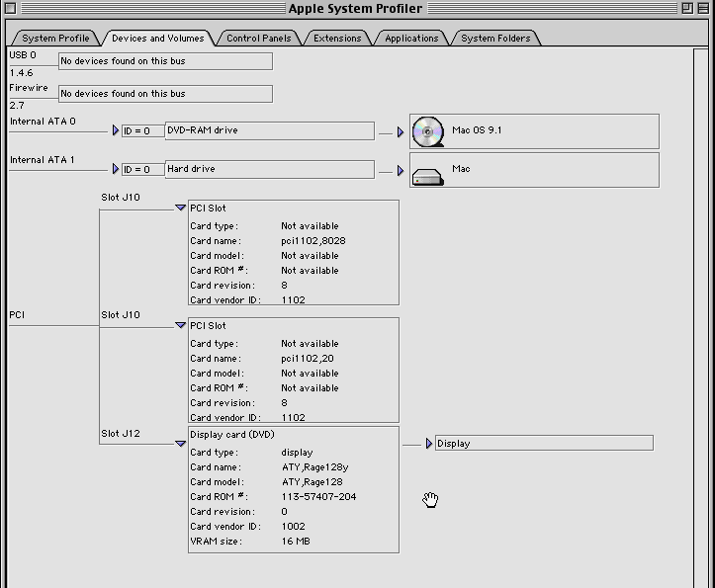Image resolution: width=715 pixels, height=588 pixels.
Task: Click the 'Mac OS 9.1' volume label
Action: (477, 130)
